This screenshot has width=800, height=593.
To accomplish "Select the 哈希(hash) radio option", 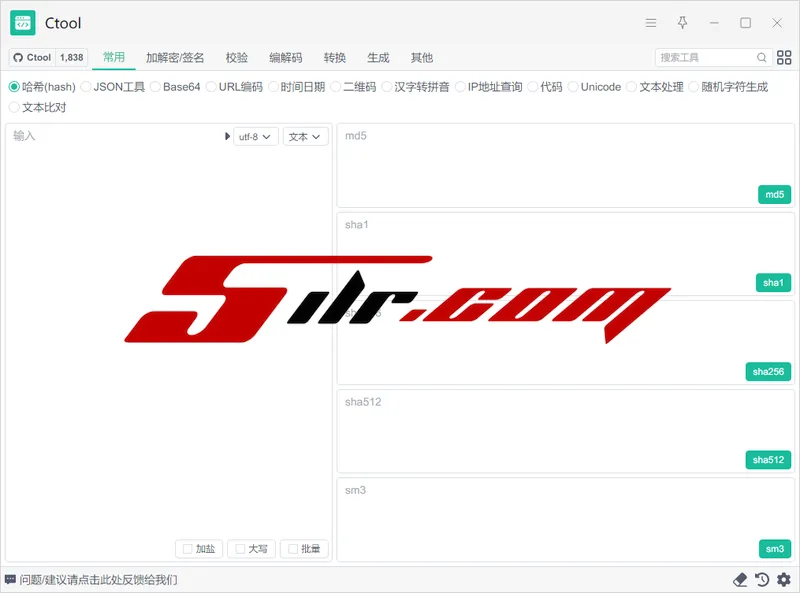I will pyautogui.click(x=42, y=87).
